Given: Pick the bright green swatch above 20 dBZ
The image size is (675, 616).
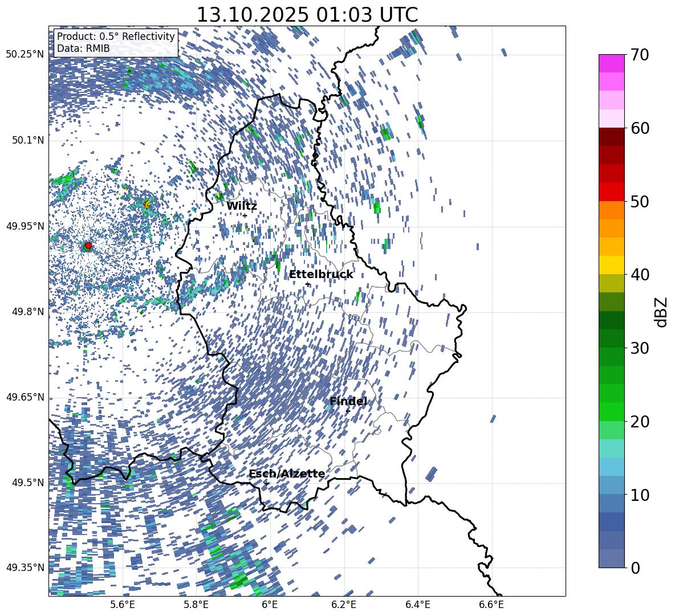Looking at the screenshot, I should point(611,411).
